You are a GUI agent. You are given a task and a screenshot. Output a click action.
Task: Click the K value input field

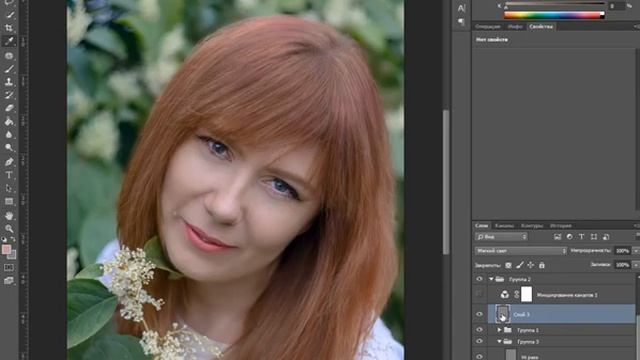(x=616, y=6)
